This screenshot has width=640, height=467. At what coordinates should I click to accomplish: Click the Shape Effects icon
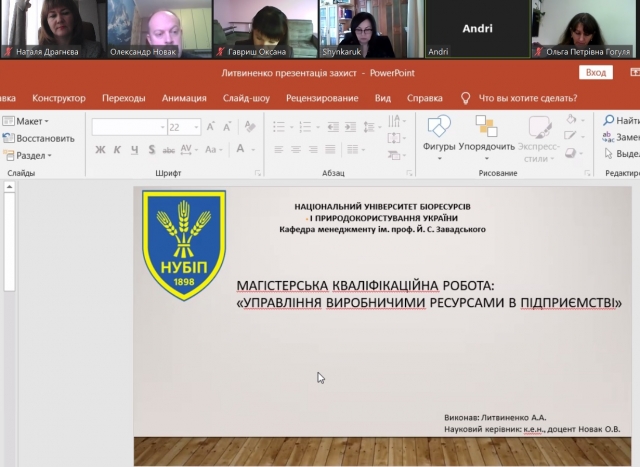(x=571, y=153)
